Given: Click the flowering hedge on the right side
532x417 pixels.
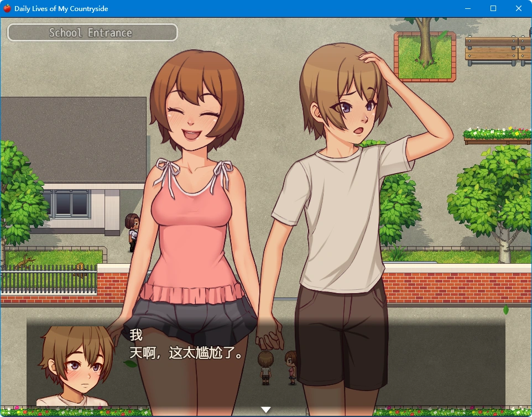Looking at the screenshot, I should coord(495,132).
